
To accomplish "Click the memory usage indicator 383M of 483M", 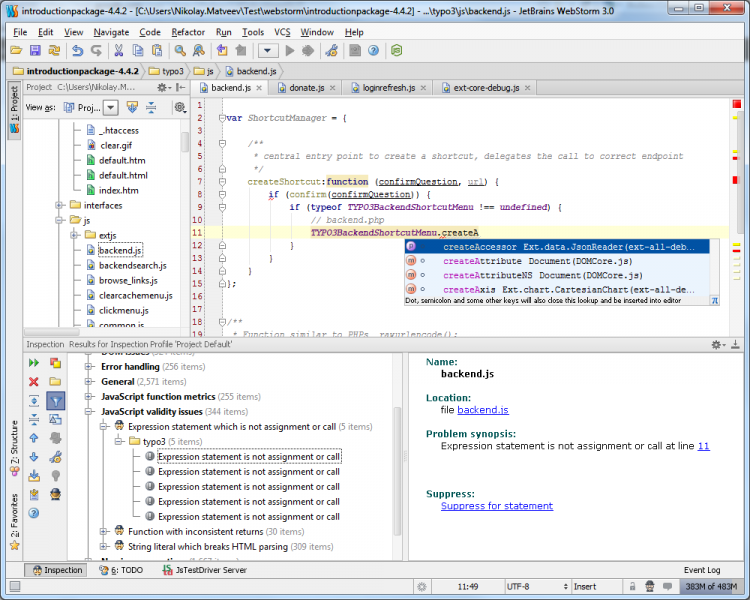I will point(710,587).
